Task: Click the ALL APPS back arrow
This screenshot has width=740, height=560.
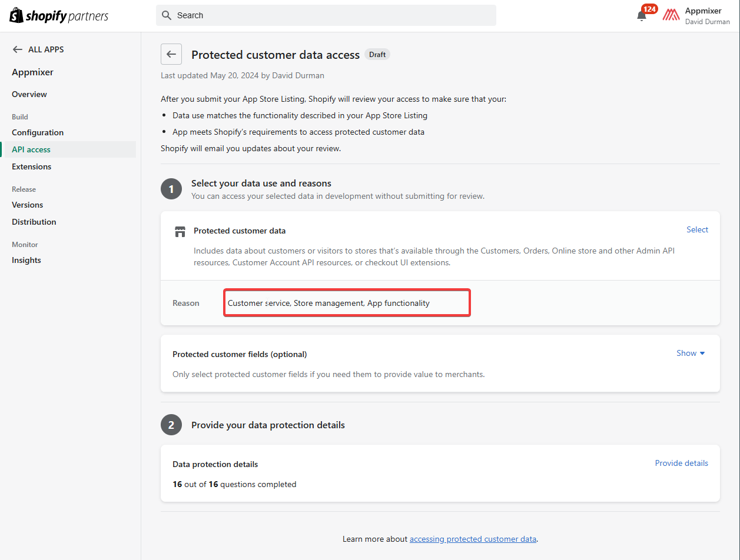Action: (x=18, y=49)
